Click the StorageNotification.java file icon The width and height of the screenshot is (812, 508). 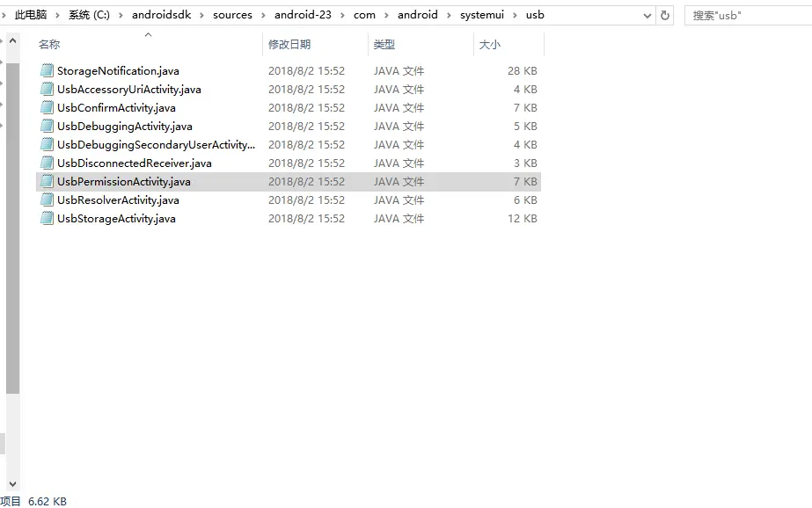point(47,70)
